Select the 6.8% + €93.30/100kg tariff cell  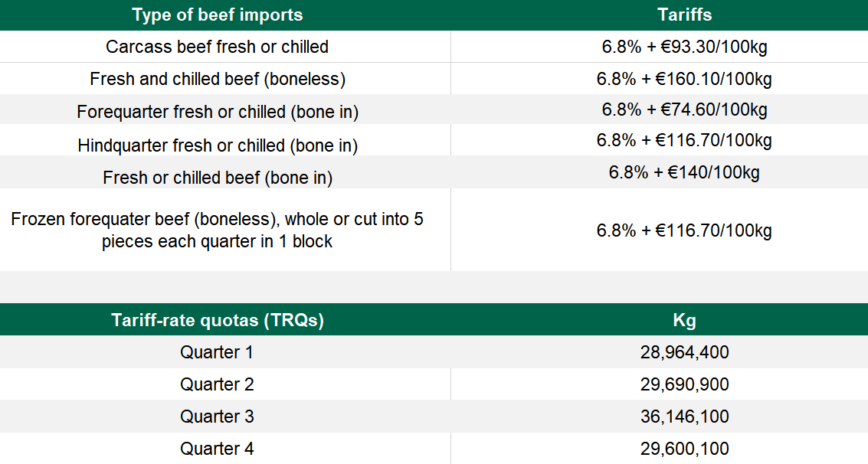pyautogui.click(x=684, y=47)
